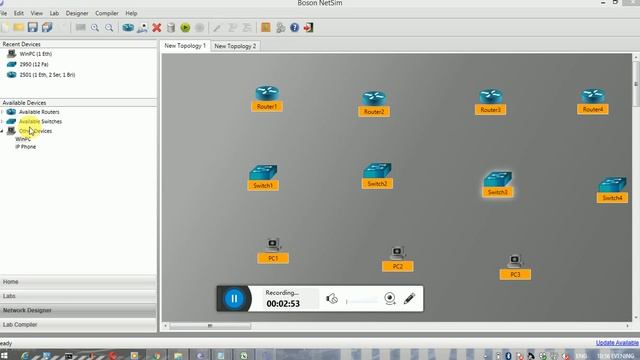
Task: Select Switch4 on the canvas
Action: click(x=612, y=190)
